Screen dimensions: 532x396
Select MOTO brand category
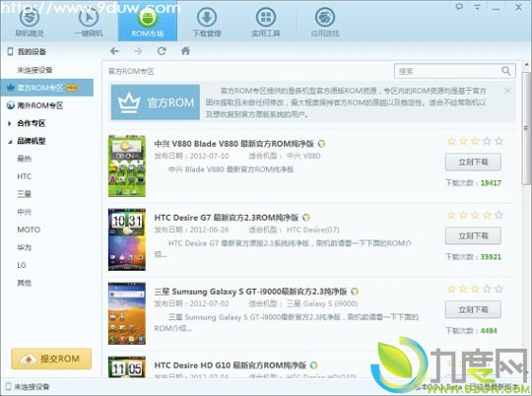pos(29,230)
